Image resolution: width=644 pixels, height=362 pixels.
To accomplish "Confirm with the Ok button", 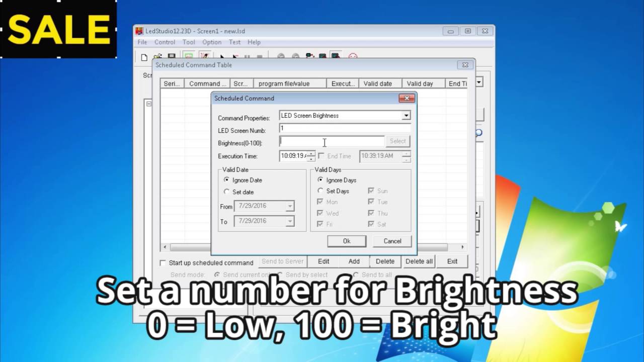I will (347, 241).
